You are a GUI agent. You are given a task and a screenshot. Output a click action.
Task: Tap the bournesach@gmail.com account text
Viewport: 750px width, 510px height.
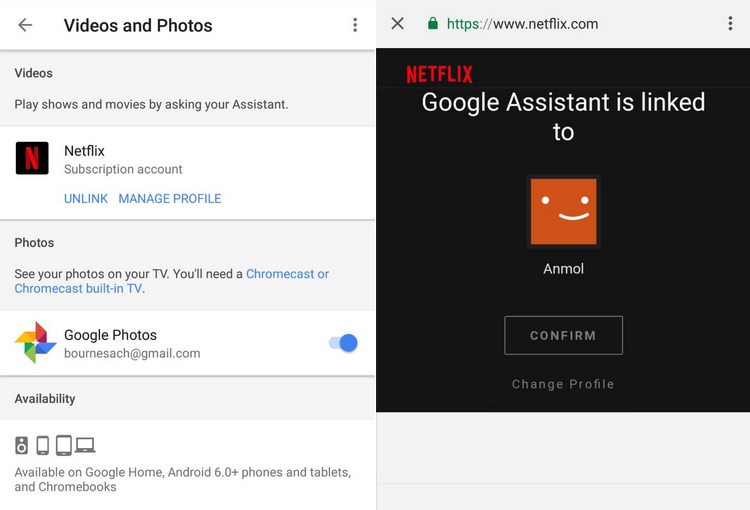click(132, 354)
